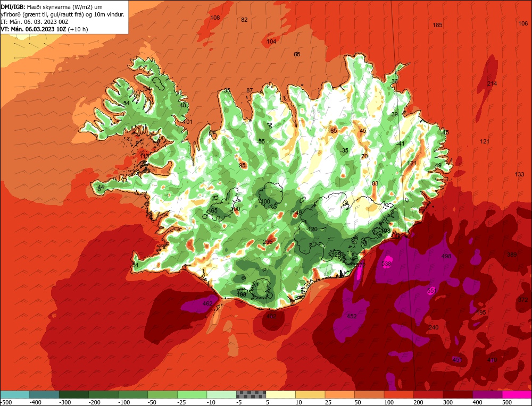This screenshot has width=532, height=406.
Task: Click the -120 value on Vatnajökull glacier
Action: click(x=311, y=229)
